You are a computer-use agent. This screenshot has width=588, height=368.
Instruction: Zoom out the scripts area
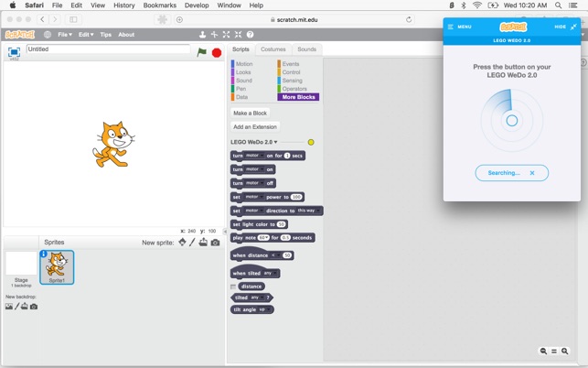tap(543, 352)
